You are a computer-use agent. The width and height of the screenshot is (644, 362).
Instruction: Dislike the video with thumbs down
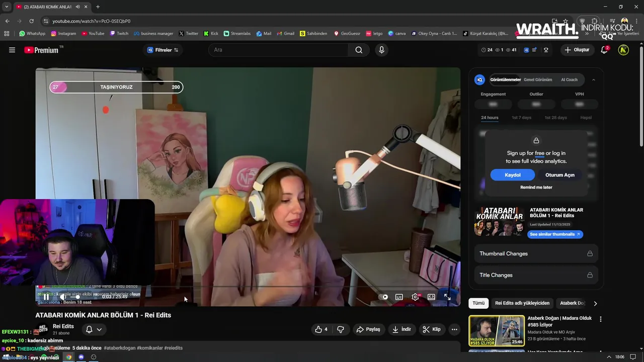[x=341, y=329]
